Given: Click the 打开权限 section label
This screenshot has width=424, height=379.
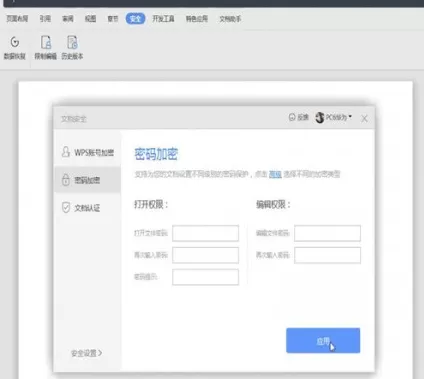Looking at the screenshot, I should [151, 204].
